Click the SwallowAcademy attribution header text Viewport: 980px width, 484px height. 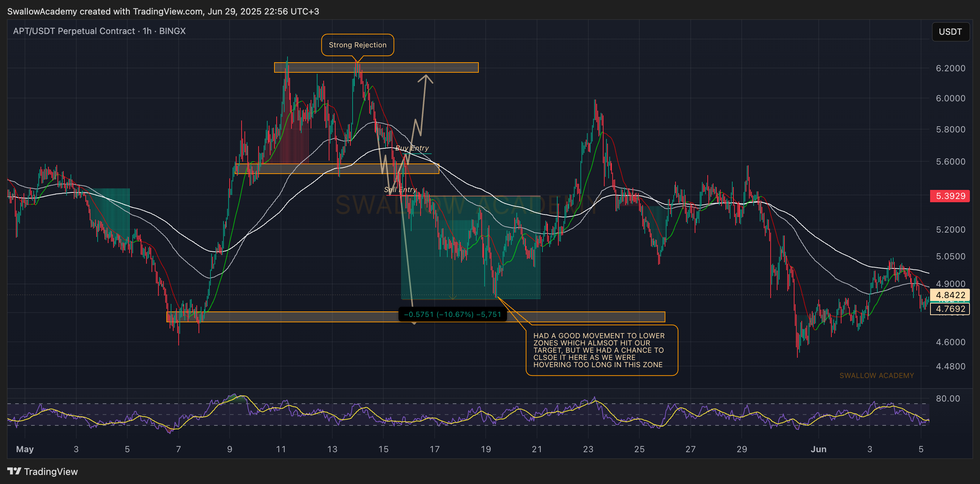pos(163,12)
